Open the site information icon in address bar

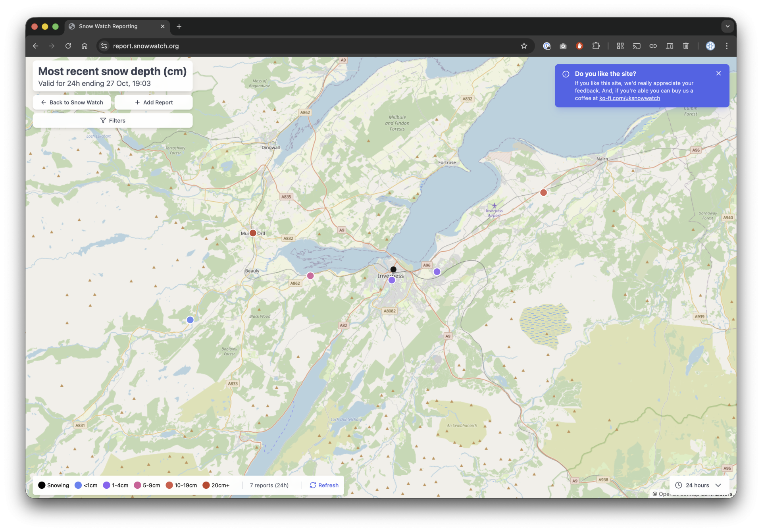(104, 46)
